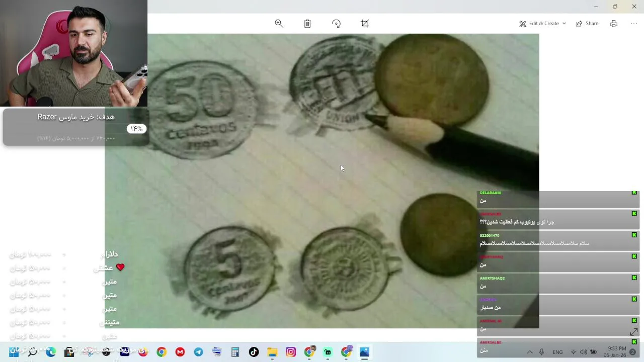This screenshot has width=644, height=362.
Task: Click the Share button in Photos
Action: point(587,24)
